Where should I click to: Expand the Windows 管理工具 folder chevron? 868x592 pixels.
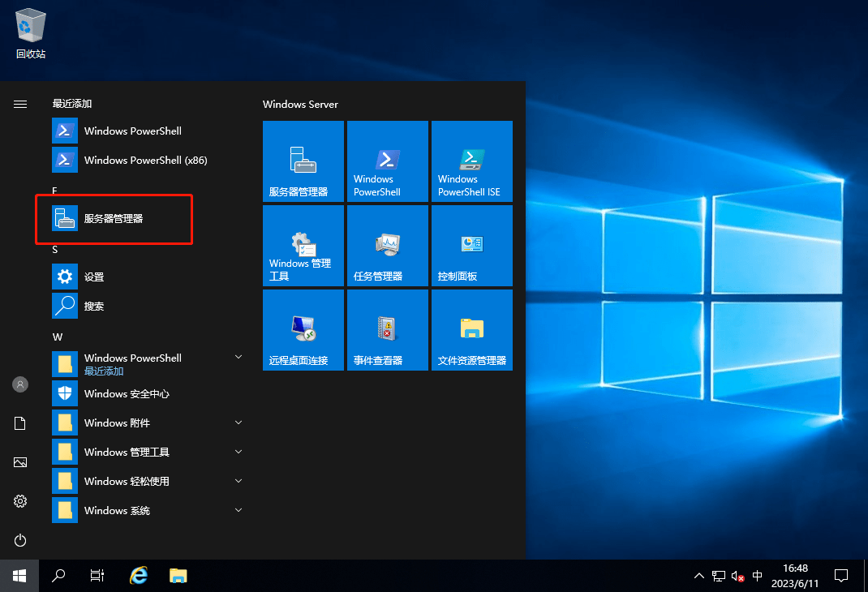238,452
